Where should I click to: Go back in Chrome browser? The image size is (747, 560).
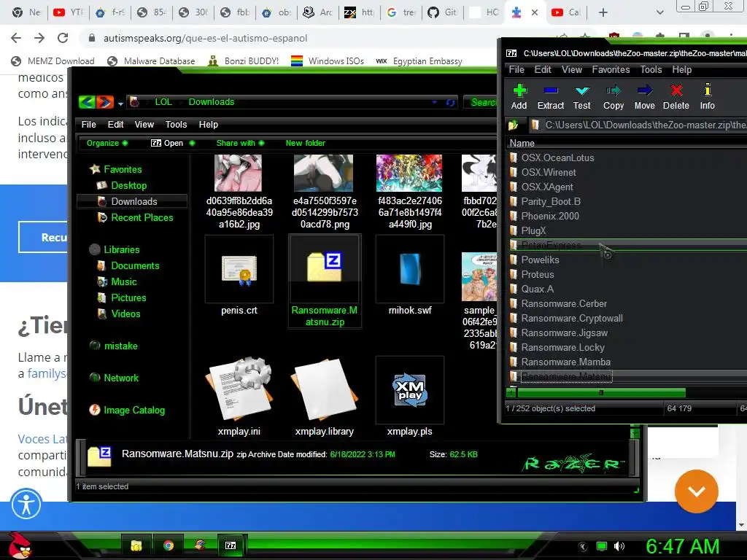(x=16, y=38)
